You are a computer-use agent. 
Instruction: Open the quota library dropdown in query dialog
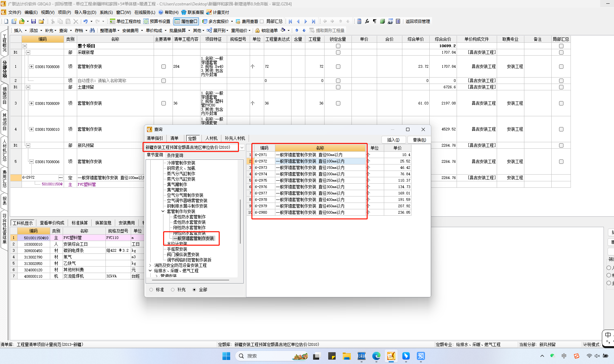point(242,147)
